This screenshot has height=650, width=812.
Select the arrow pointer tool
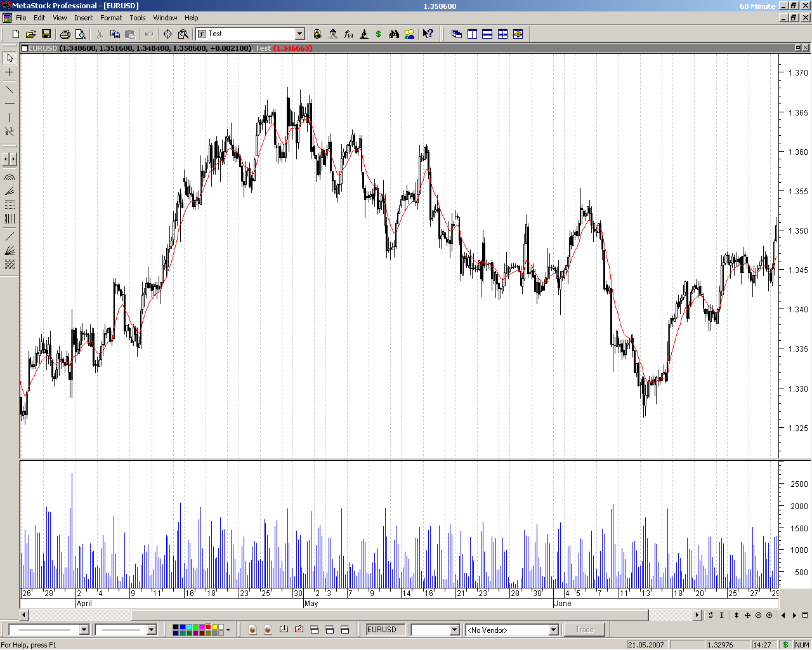pyautogui.click(x=10, y=58)
